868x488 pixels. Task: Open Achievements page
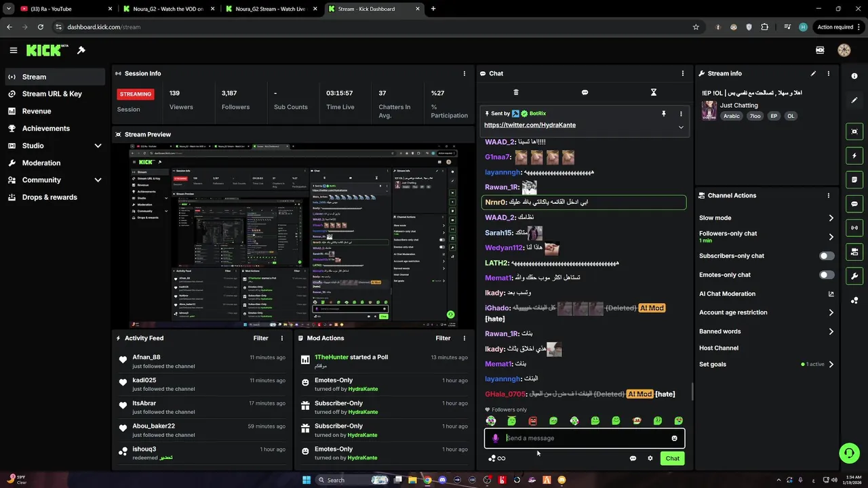[x=55, y=129]
